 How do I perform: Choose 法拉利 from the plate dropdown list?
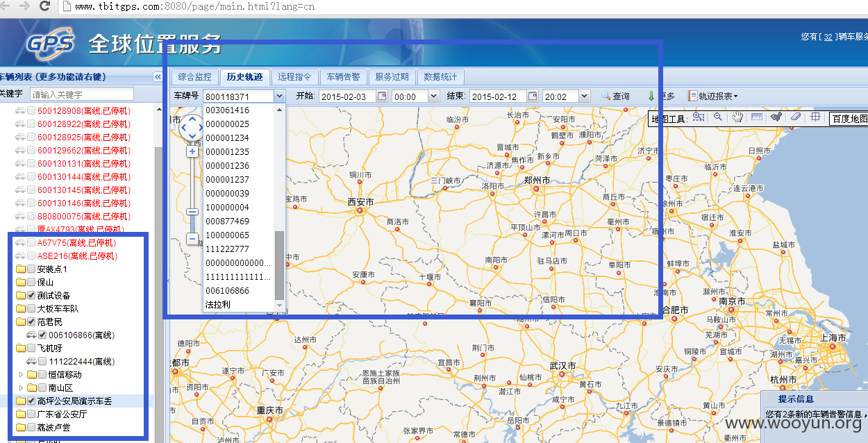tap(239, 304)
